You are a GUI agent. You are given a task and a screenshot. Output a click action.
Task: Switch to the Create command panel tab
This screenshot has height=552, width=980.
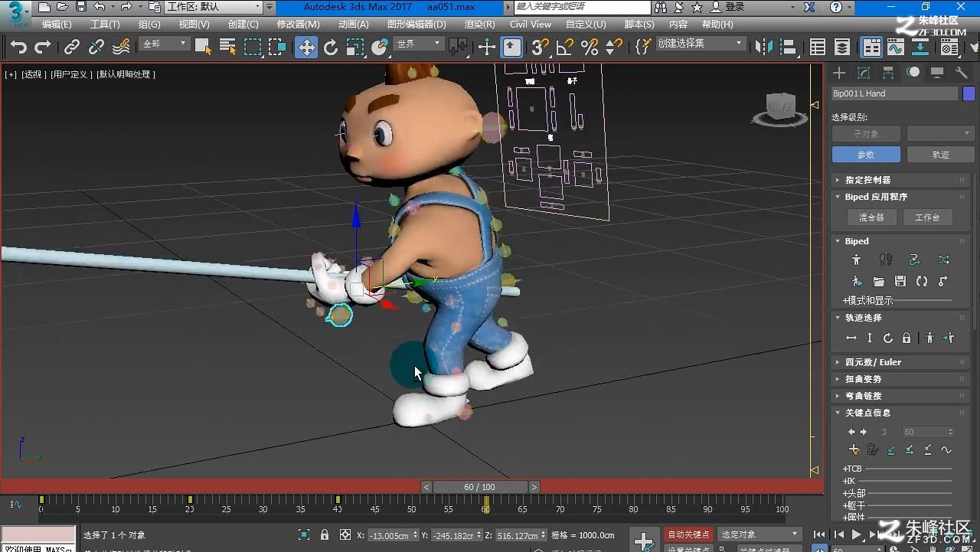840,73
